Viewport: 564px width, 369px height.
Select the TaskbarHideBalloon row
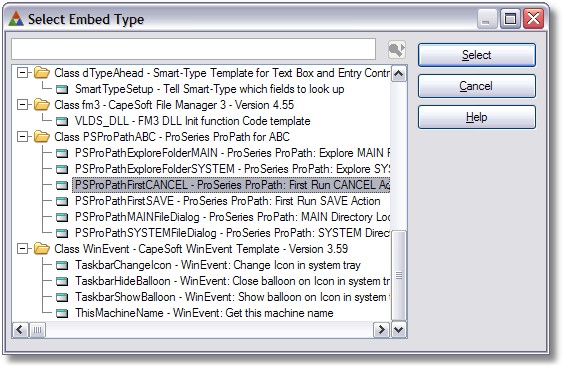tap(232, 281)
